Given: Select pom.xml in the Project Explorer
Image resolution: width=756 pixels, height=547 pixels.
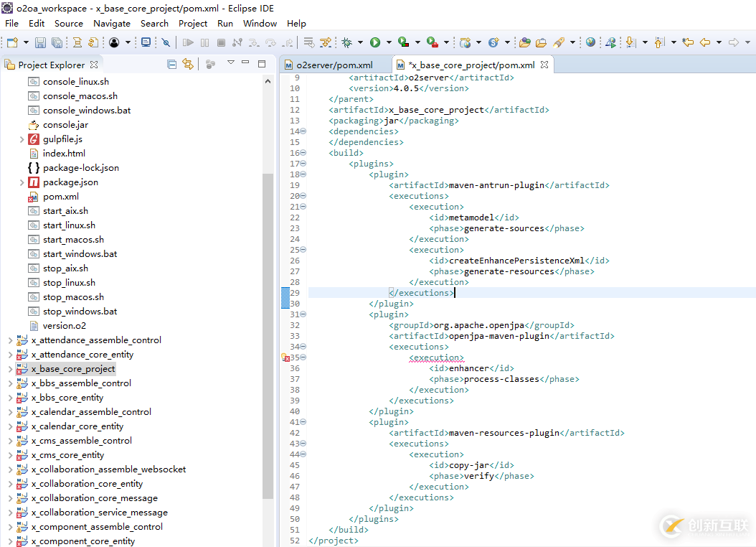Looking at the screenshot, I should pos(60,197).
